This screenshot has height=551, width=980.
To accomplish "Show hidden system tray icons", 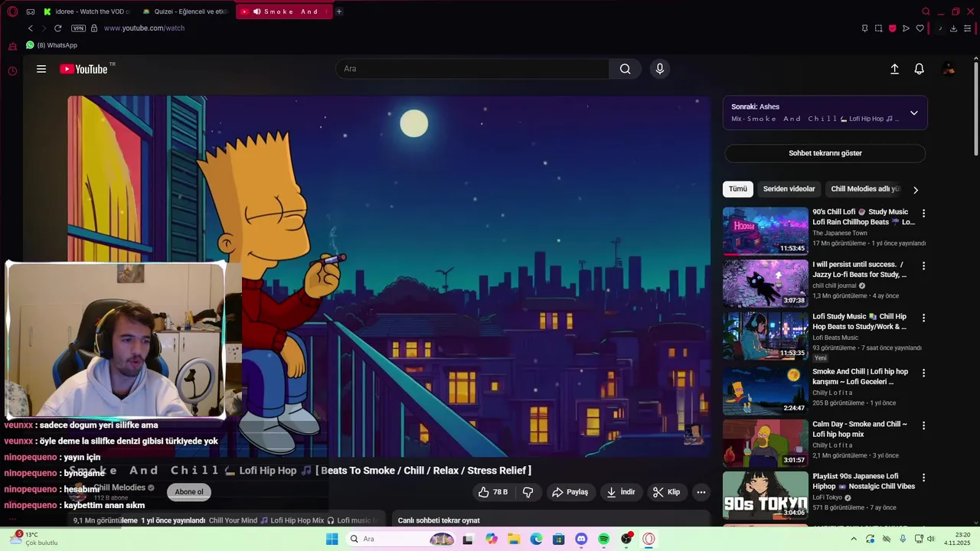I will click(x=854, y=539).
